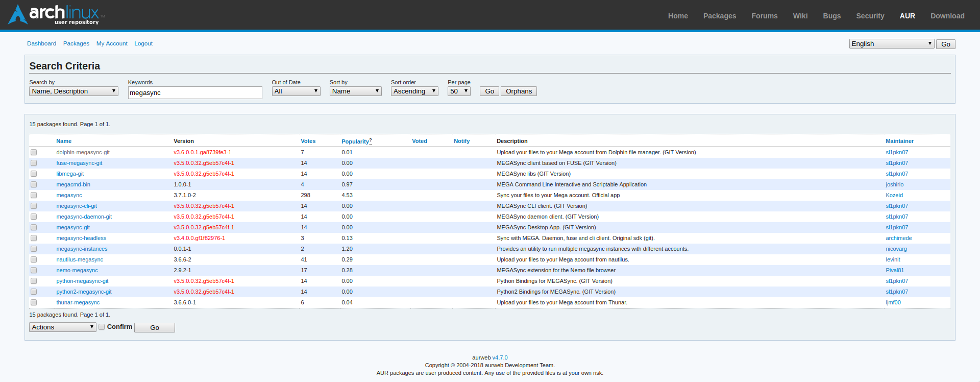The image size is (980, 382).
Task: Tick the thunar-megasync checkbox
Action: 34,302
